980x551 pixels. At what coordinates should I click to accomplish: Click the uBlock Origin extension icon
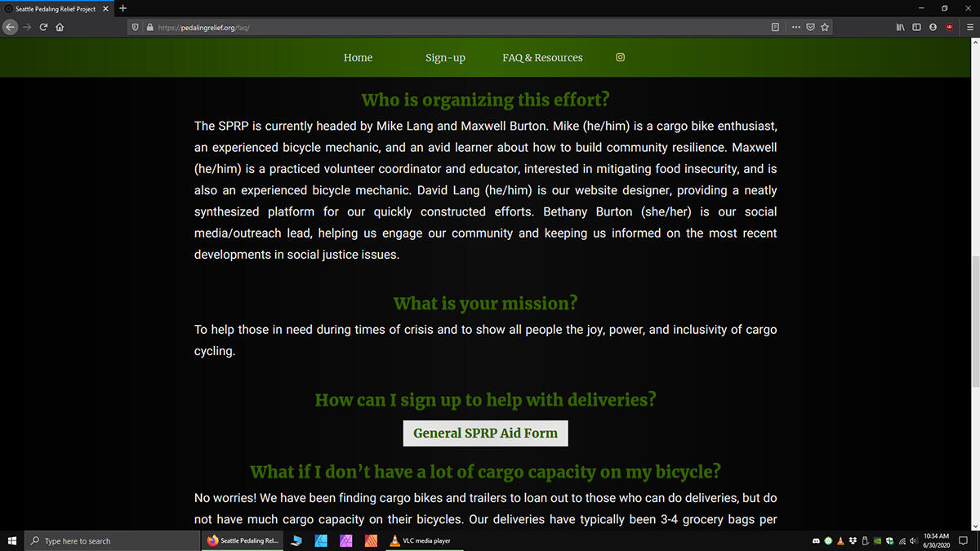(x=949, y=27)
